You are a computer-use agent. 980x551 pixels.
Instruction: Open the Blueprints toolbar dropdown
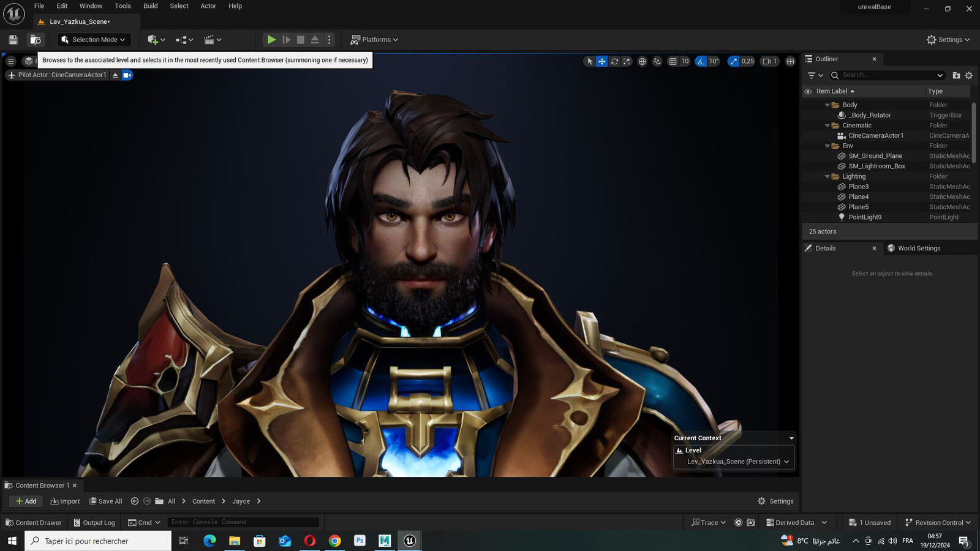[184, 40]
